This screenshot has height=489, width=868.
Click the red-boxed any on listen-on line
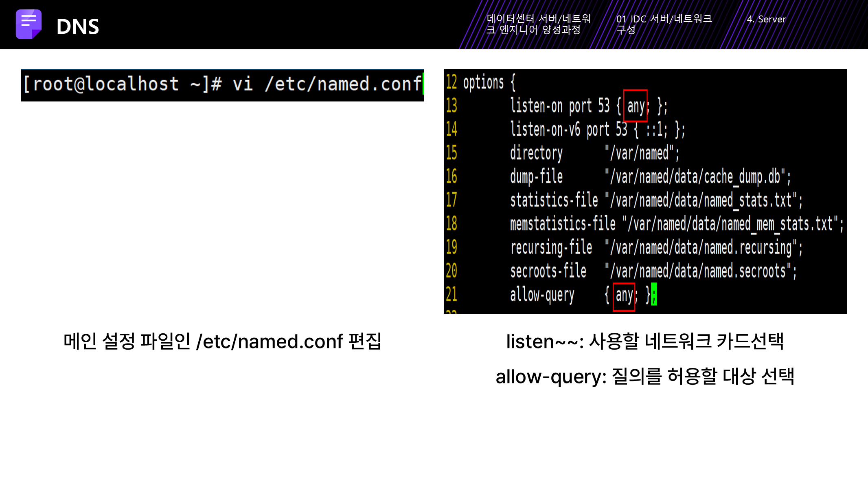[x=635, y=106]
